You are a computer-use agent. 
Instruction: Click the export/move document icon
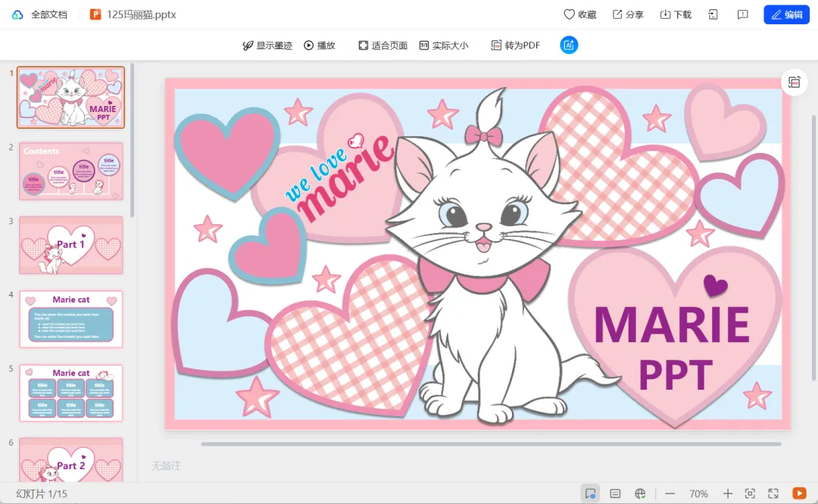pos(713,14)
